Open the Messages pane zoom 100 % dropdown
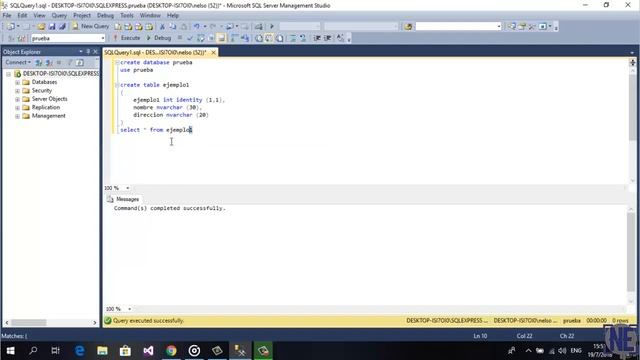This screenshot has width=640, height=360. (x=129, y=309)
